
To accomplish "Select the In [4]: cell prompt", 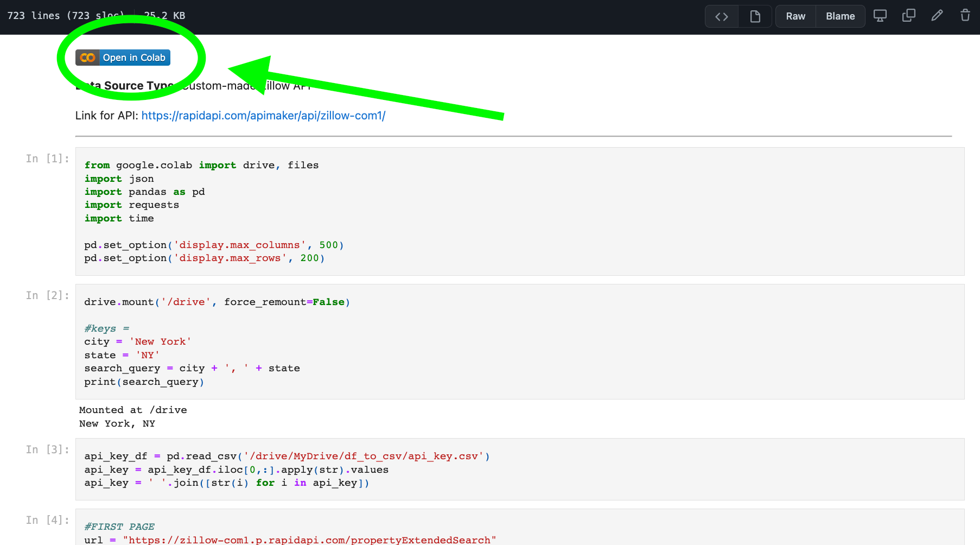I will (48, 520).
